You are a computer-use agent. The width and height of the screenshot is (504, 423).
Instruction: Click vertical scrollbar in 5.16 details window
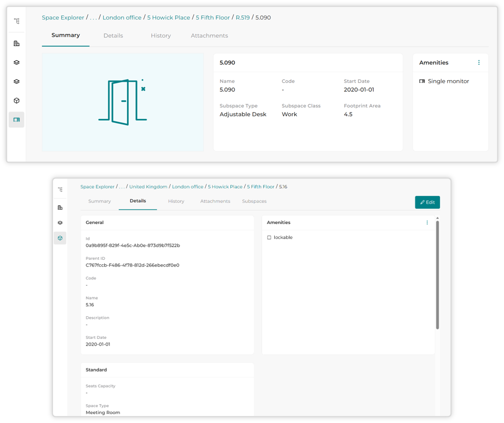coord(438,275)
